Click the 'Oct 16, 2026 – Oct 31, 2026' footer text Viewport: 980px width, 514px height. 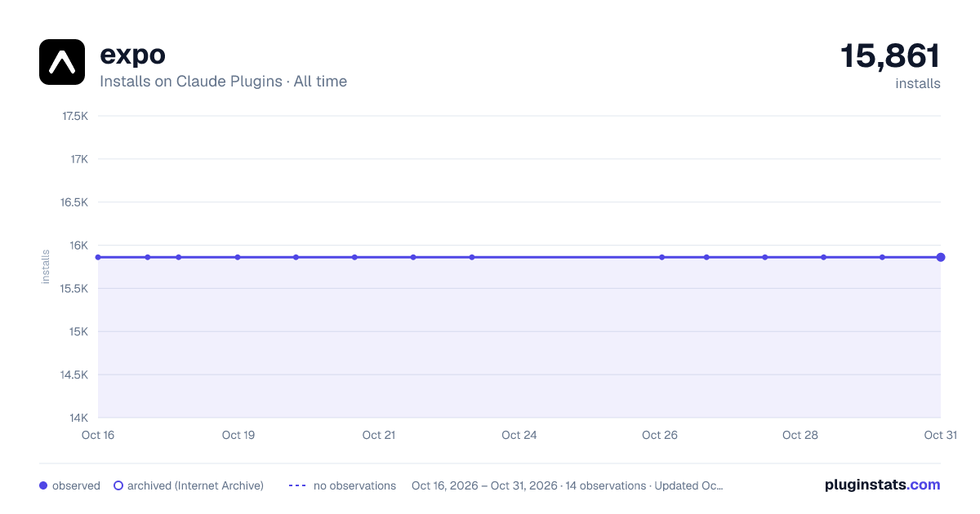(485, 485)
